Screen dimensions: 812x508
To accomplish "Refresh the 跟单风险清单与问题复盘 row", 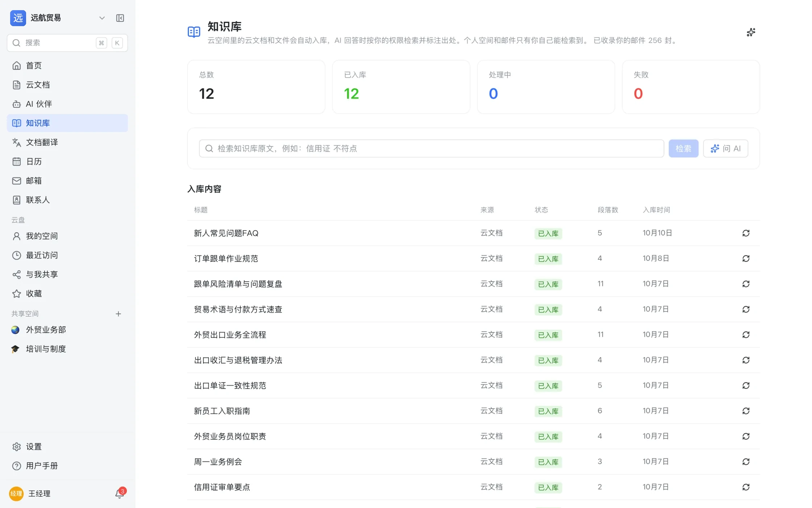I will coord(746,284).
